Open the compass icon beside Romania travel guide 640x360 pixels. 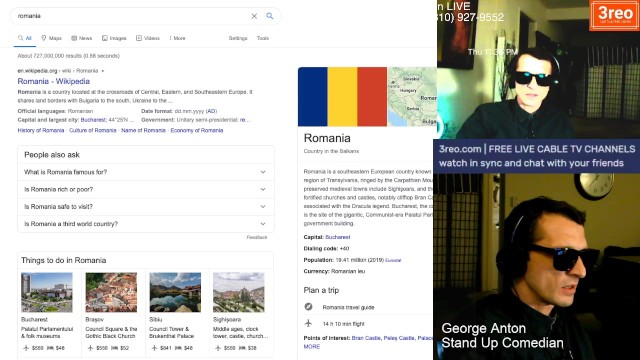pos(309,307)
